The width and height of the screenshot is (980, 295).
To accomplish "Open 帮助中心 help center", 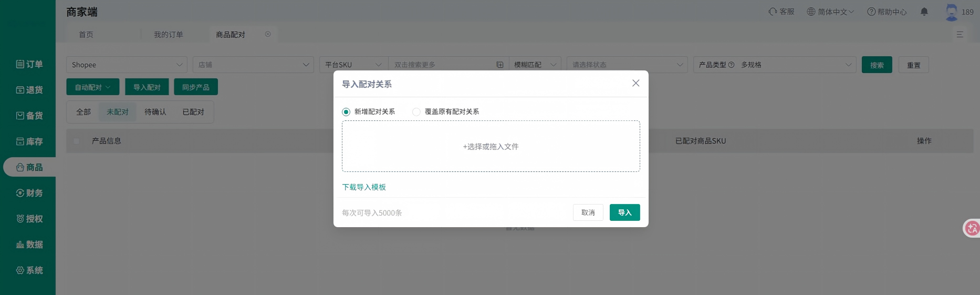I will coord(887,12).
